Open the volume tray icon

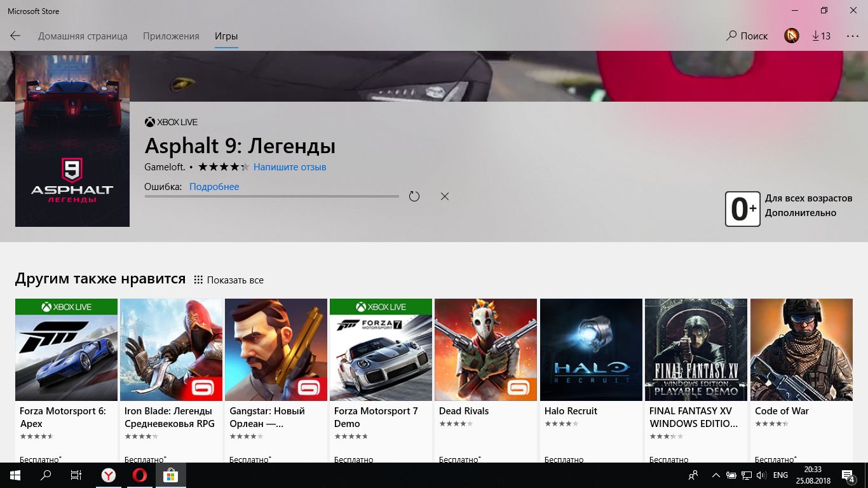(x=762, y=475)
